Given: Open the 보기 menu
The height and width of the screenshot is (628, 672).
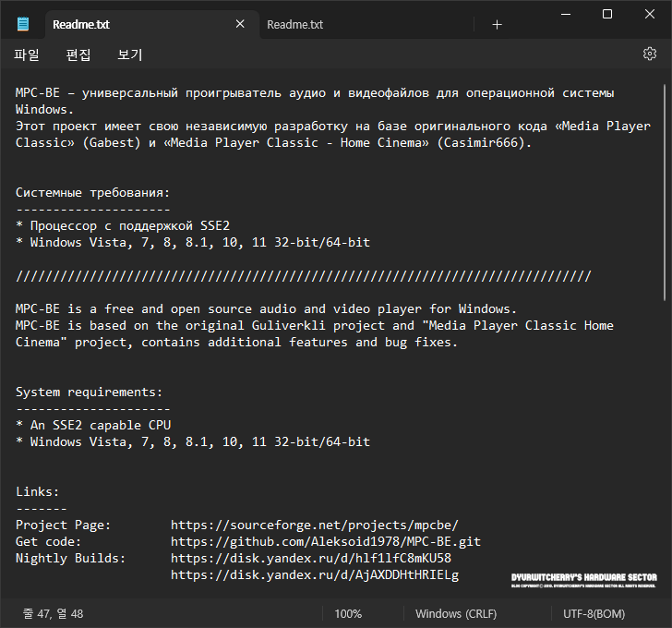Looking at the screenshot, I should point(130,54).
